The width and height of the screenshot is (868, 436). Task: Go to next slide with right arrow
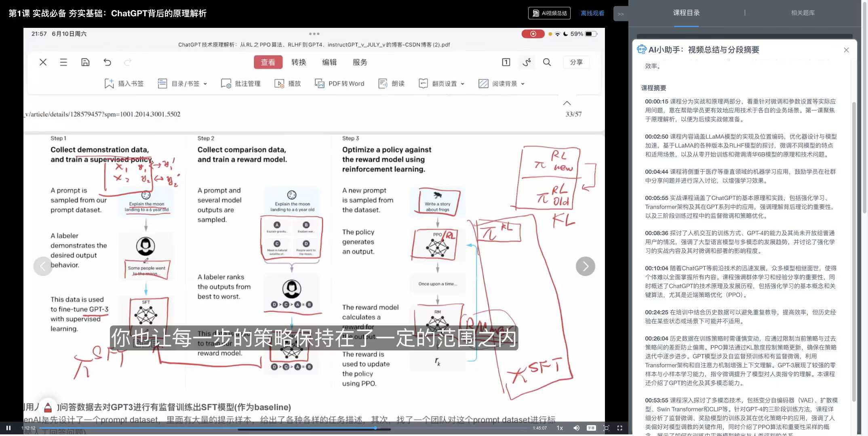click(585, 266)
